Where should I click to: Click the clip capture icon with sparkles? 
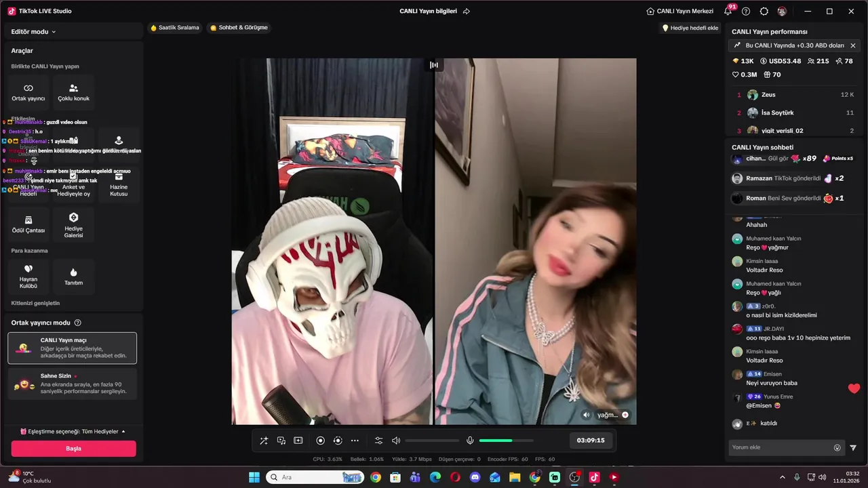click(298, 441)
